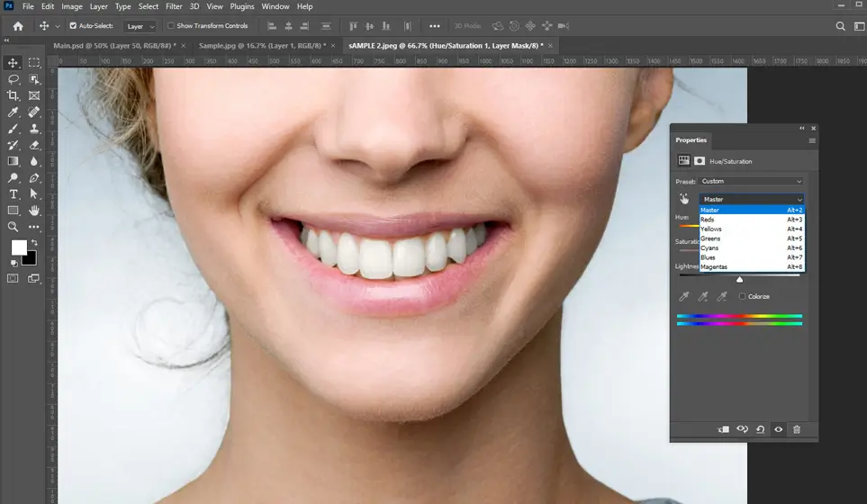This screenshot has height=504, width=867.
Task: Select the Rectangular Marquee tool
Action: [x=34, y=62]
